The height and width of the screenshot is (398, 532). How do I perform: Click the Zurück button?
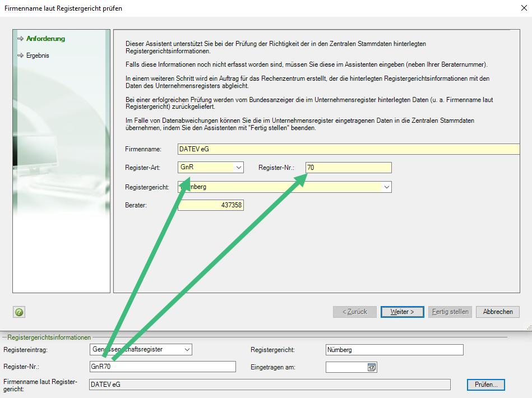point(354,312)
